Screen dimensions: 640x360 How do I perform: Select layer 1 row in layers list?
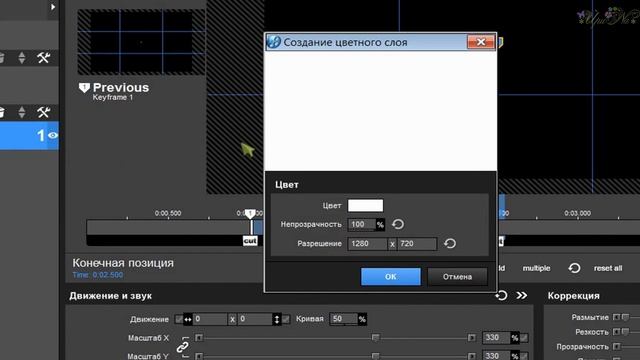[x=29, y=136]
